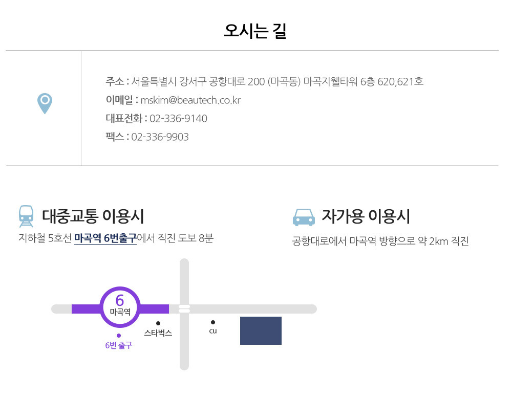This screenshot has height=420, width=512.
Task: Click the 오시는 길 page heading
Action: [x=255, y=31]
